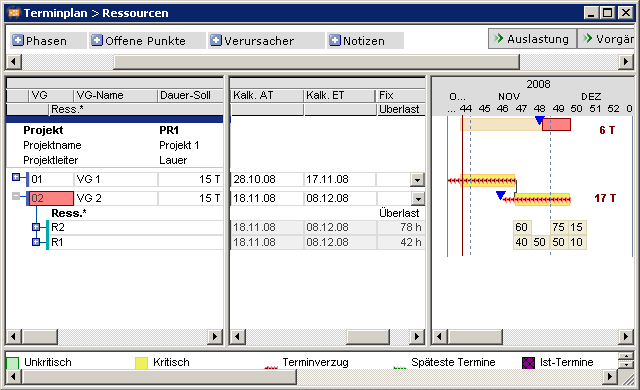Click the Ress.* sub-header in table header
The height and width of the screenshot is (390, 640).
pos(136,109)
